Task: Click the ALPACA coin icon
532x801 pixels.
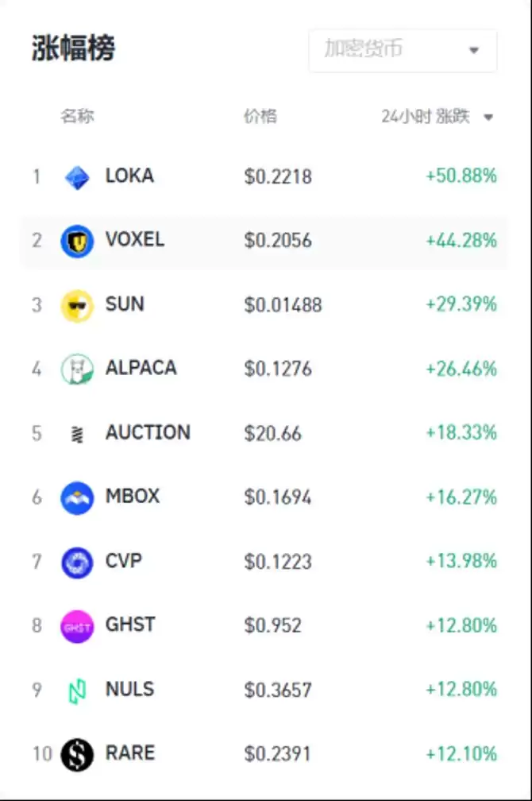Action: click(x=77, y=369)
